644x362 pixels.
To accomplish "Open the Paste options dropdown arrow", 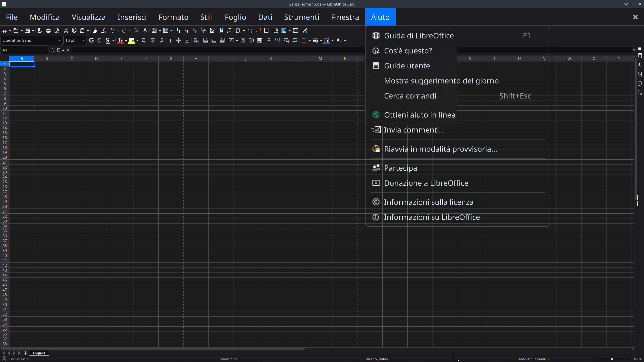I will (x=88, y=31).
